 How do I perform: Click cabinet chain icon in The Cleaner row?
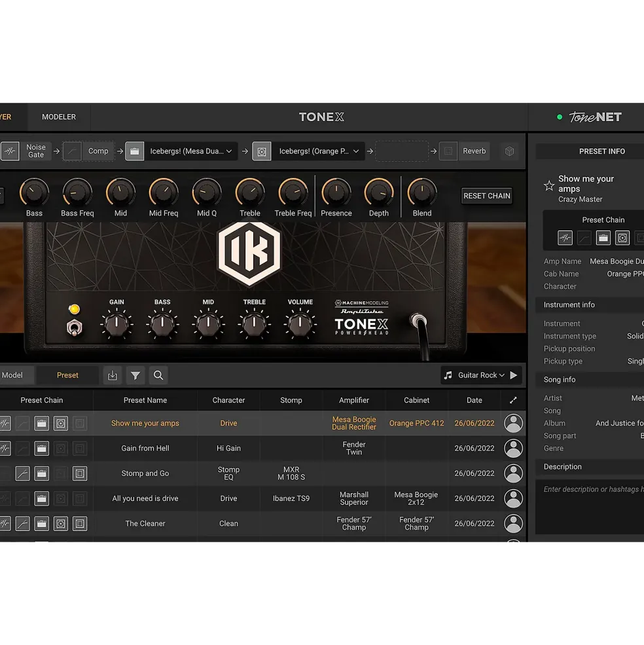pyautogui.click(x=60, y=524)
